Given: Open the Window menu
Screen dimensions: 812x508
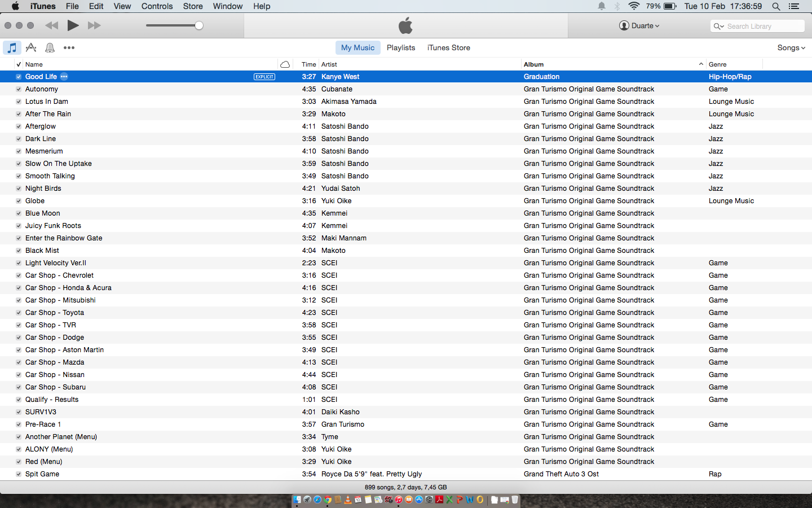Looking at the screenshot, I should [x=228, y=6].
